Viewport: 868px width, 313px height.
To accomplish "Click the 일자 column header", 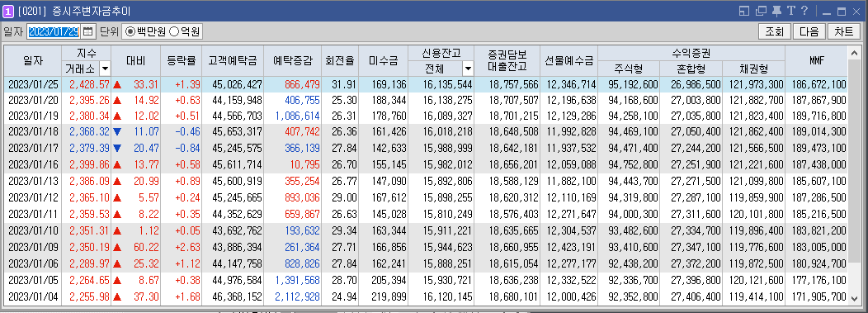I will click(x=33, y=61).
